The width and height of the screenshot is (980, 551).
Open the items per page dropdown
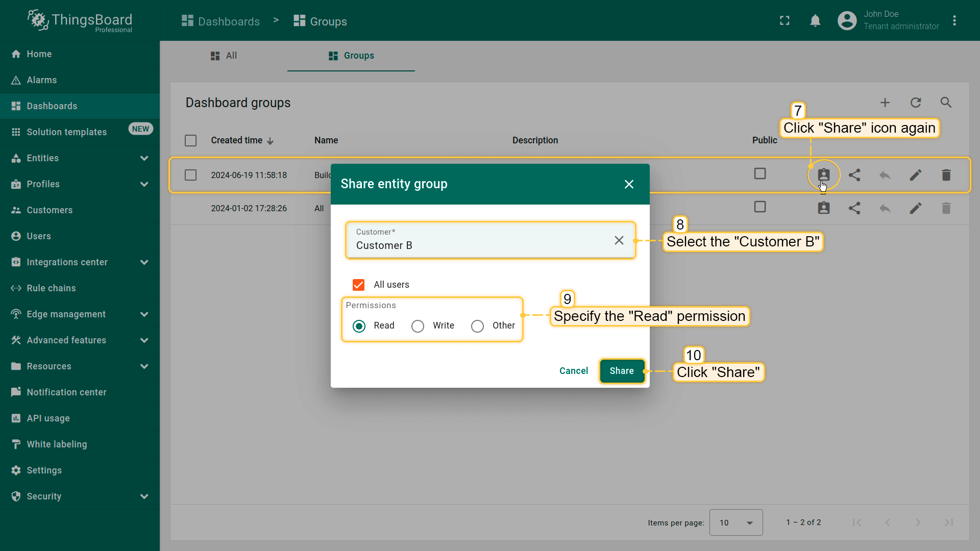point(736,522)
